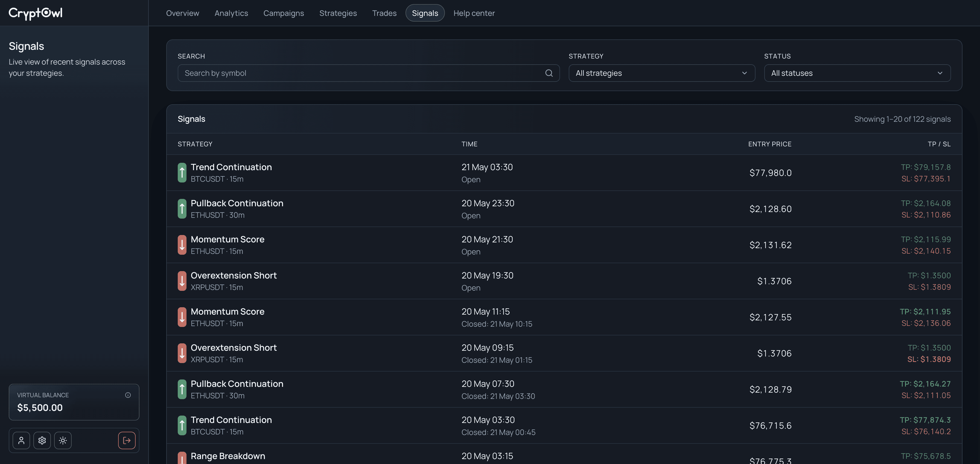980x464 pixels.
Task: Click the 'Range Breakdown' strategy name
Action: pyautogui.click(x=228, y=456)
